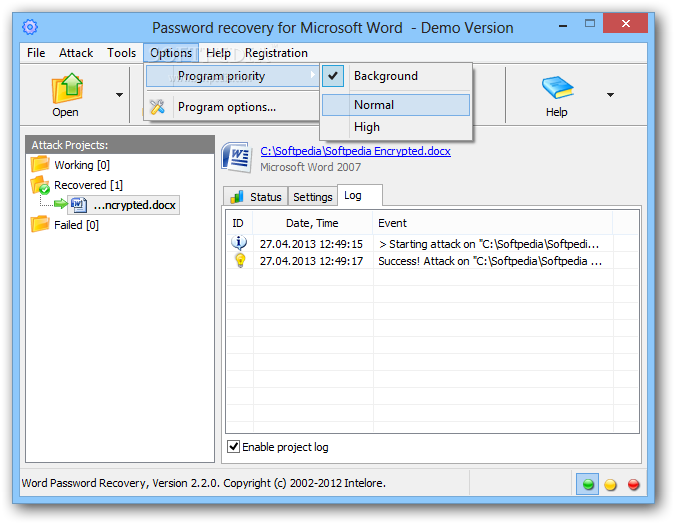Close the Options menu in menu bar
The width and height of the screenshot is (675, 524).
(x=171, y=53)
